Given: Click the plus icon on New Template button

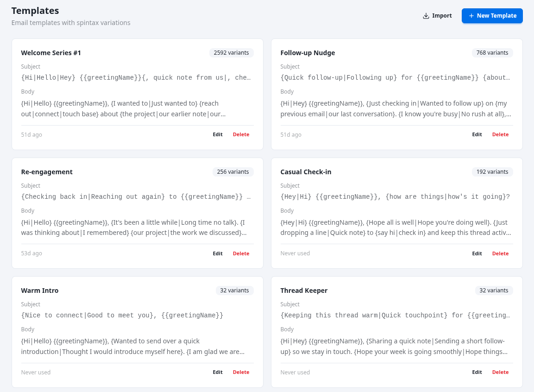Looking at the screenshot, I should [x=471, y=16].
